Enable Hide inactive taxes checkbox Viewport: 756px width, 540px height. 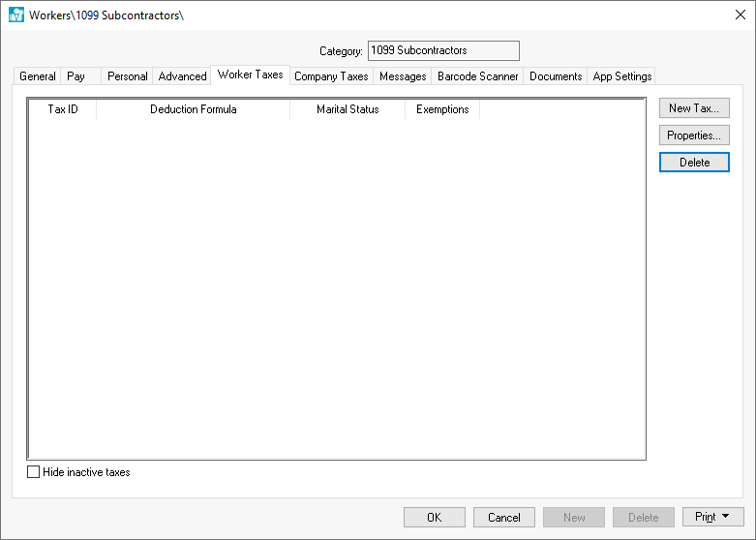pyautogui.click(x=35, y=472)
